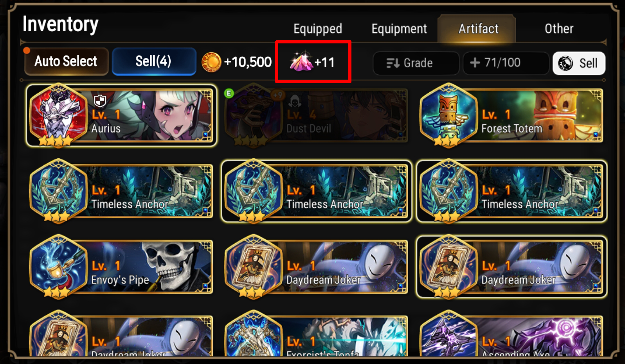This screenshot has height=364, width=625.
Task: Select the Envoy's Pipe artifact icon
Action: [58, 267]
